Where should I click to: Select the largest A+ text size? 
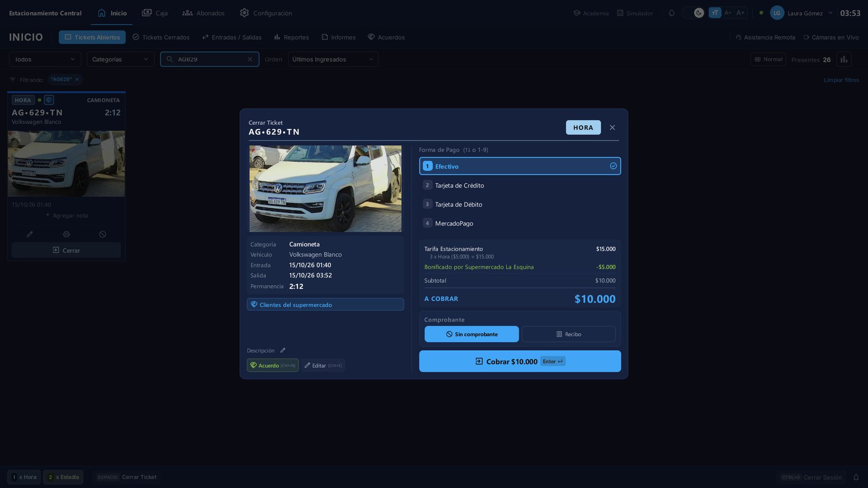click(741, 12)
